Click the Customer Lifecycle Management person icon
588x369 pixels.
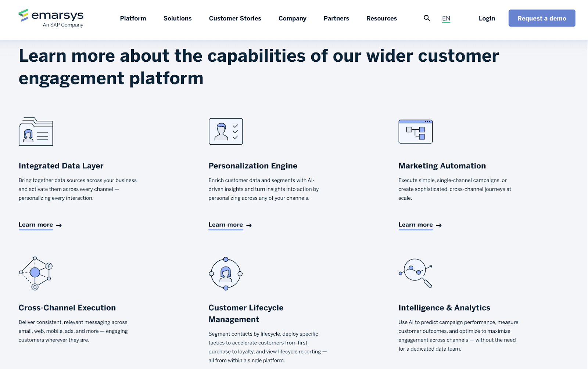pos(225,273)
